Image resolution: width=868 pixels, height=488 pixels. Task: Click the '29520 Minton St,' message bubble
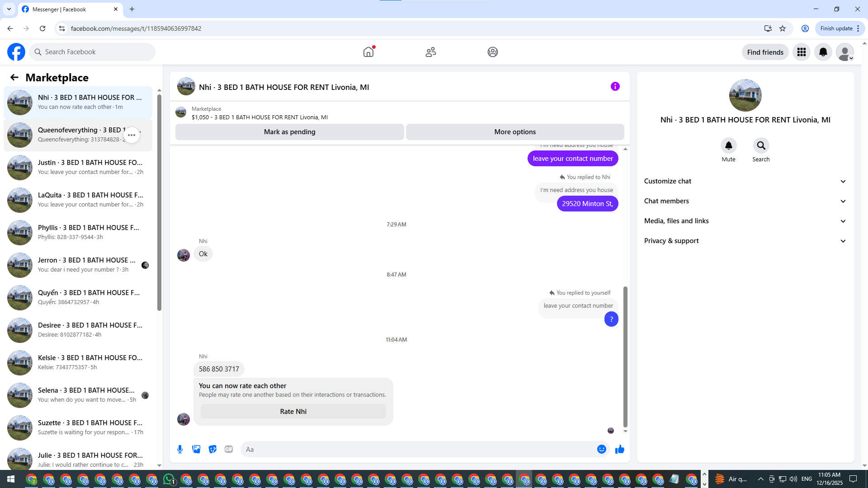tap(587, 204)
